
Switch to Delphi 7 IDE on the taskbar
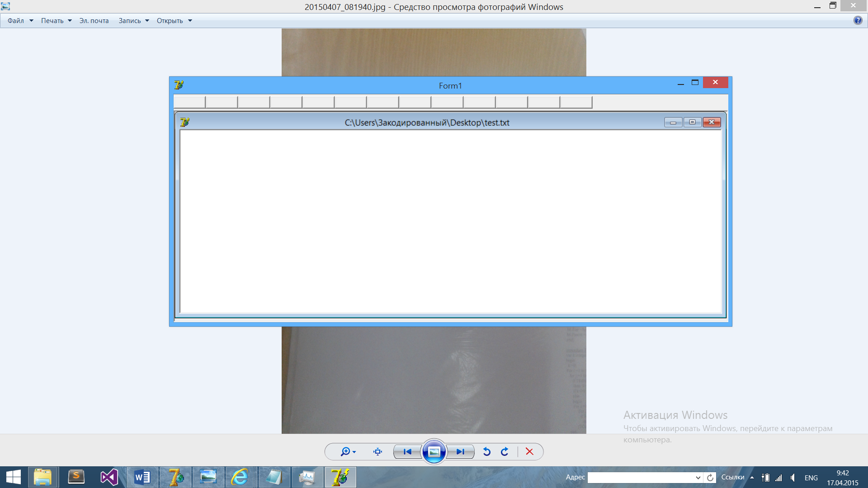pos(175,477)
